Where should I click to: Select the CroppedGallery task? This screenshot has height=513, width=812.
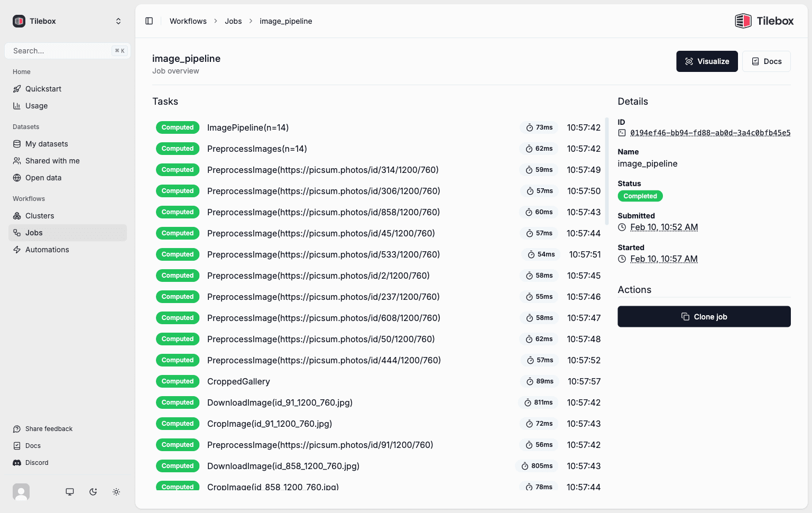[238, 381]
